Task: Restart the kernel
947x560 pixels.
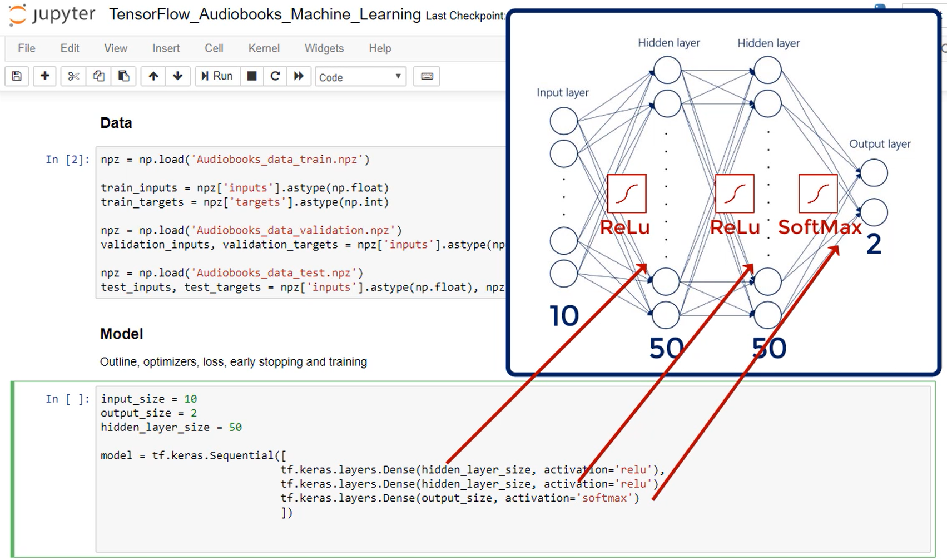Action: 275,76
